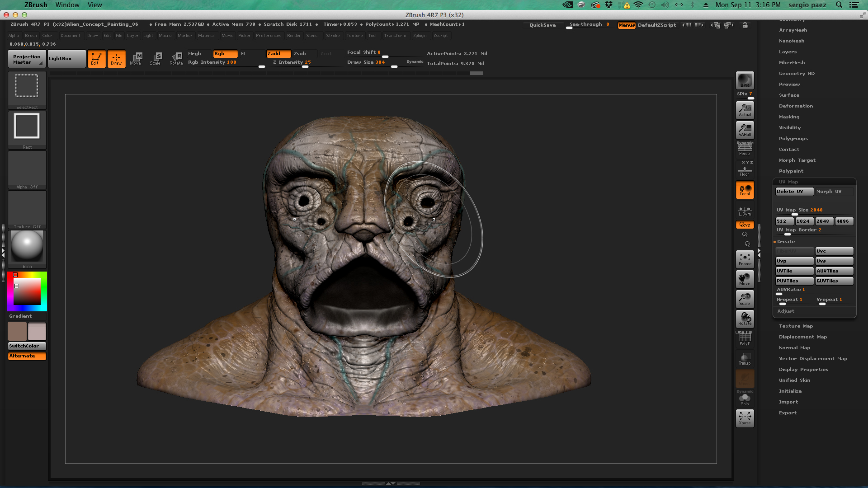This screenshot has height=488, width=868.
Task: Activate Draw mode button
Action: pos(116,59)
